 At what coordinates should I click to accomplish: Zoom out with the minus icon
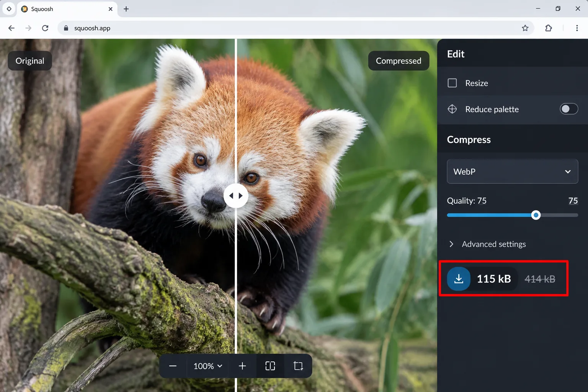[x=173, y=366]
